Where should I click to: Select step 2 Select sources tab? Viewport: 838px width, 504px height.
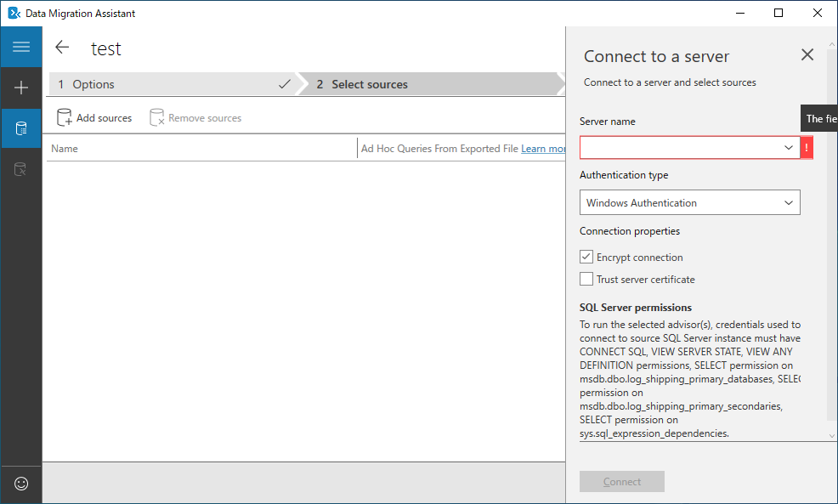(x=430, y=84)
